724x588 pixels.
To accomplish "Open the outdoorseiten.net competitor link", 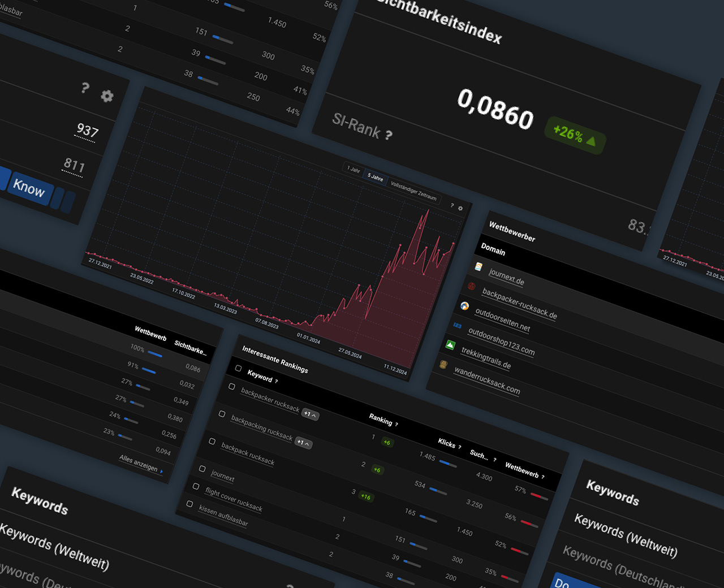I will tap(503, 320).
